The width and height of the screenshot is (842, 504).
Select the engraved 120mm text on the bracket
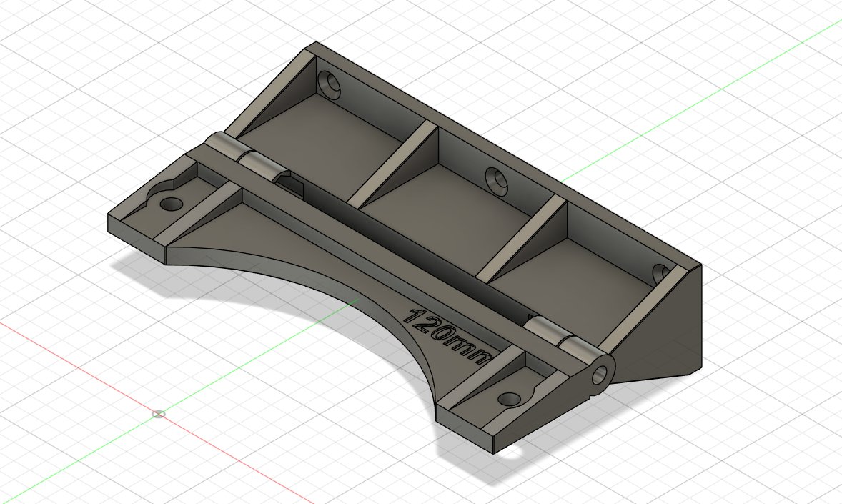[x=447, y=332]
